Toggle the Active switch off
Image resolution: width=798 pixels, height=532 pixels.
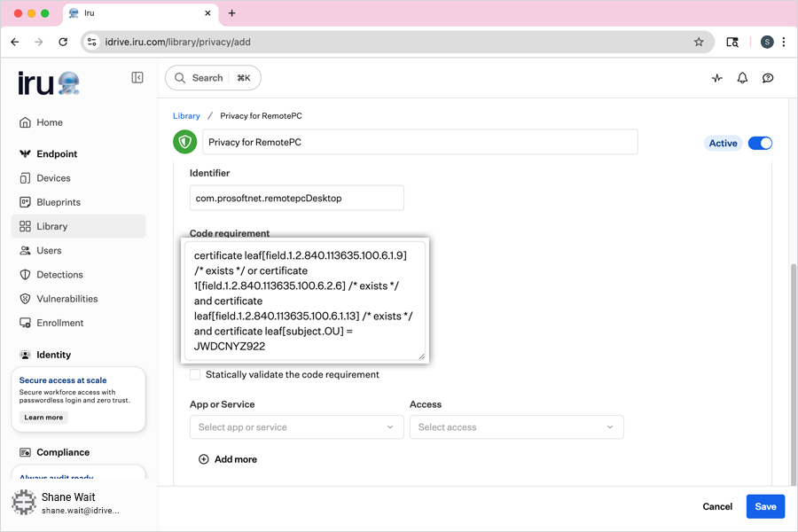(760, 143)
